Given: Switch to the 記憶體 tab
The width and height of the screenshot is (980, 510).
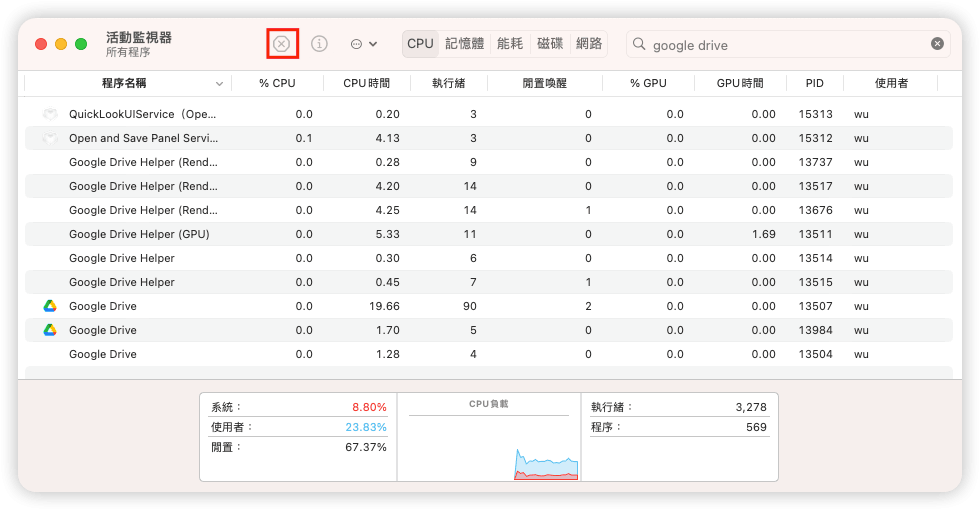Looking at the screenshot, I should pos(464,44).
